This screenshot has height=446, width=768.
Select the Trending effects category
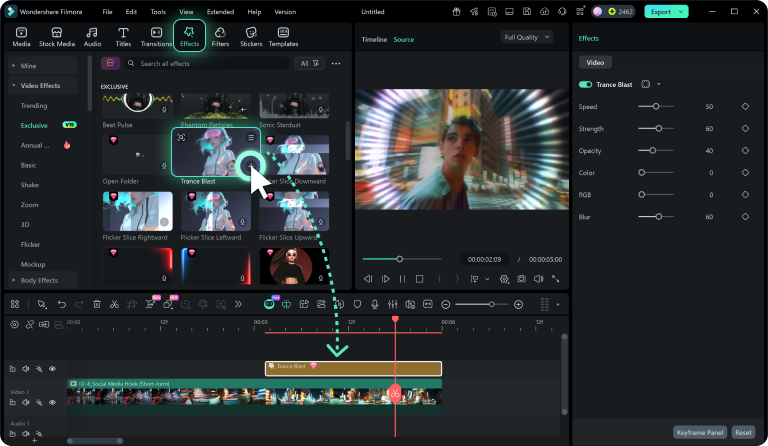pos(34,106)
